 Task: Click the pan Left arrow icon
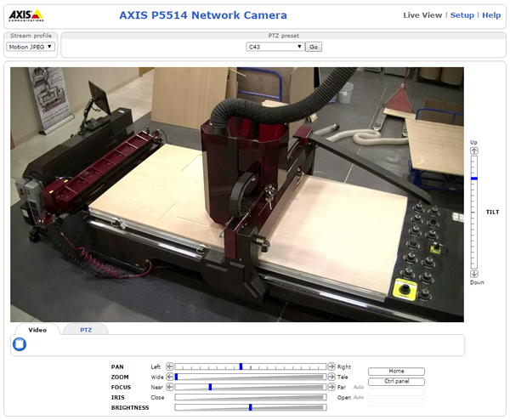[170, 366]
